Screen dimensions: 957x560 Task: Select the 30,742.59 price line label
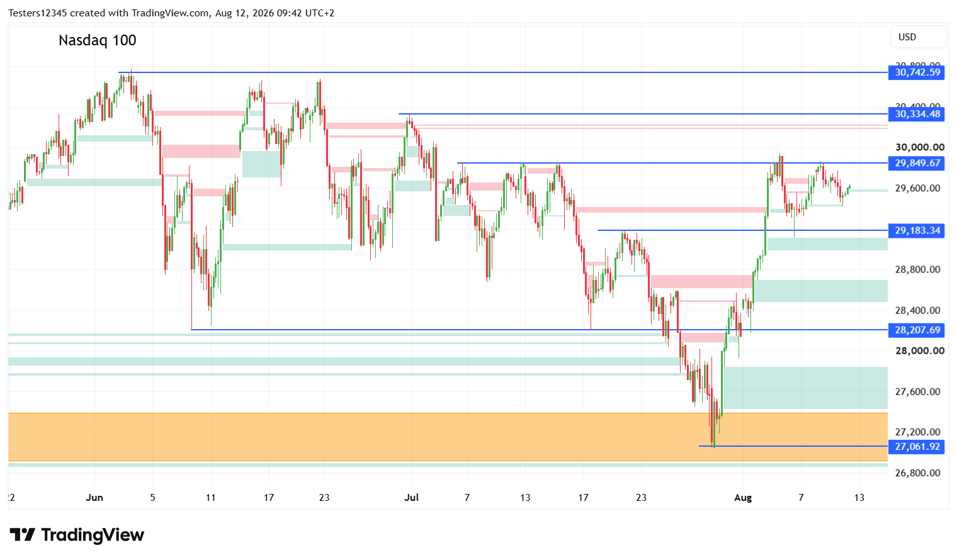click(x=918, y=72)
